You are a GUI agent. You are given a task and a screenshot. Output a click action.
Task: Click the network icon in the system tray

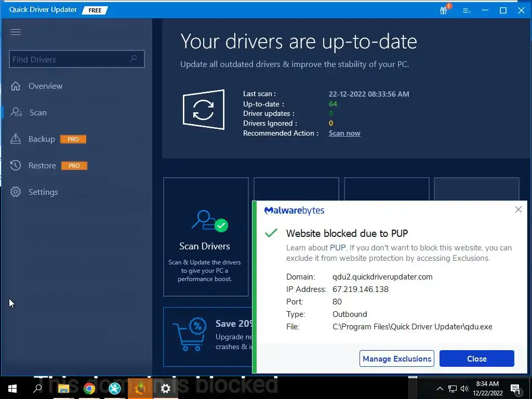click(x=453, y=389)
